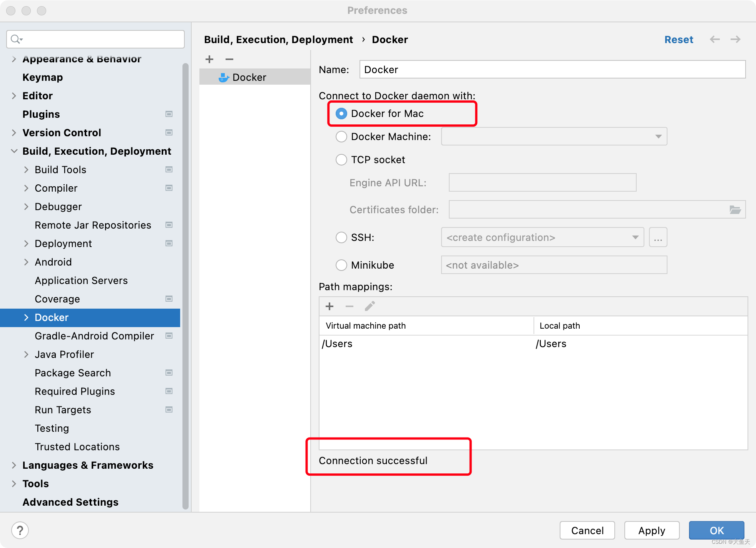Remove the selected Docker configuration
Screen dimensions: 756x548
tap(229, 59)
